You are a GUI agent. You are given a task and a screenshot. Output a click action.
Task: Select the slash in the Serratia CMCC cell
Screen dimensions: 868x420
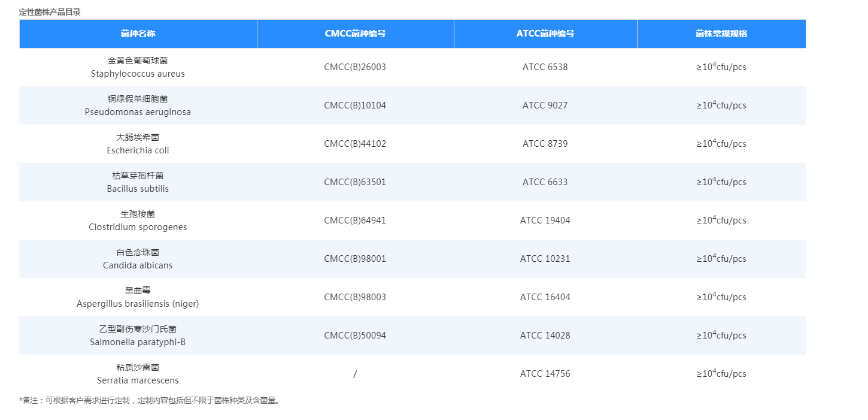pyautogui.click(x=355, y=374)
